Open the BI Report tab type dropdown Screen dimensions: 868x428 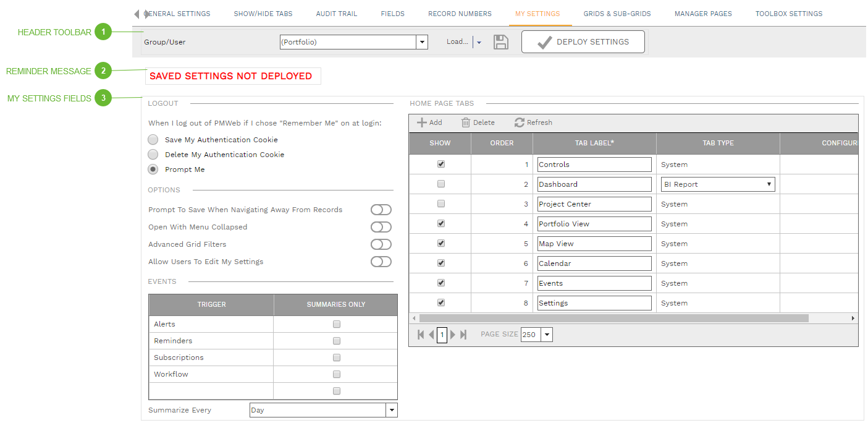pyautogui.click(x=769, y=184)
